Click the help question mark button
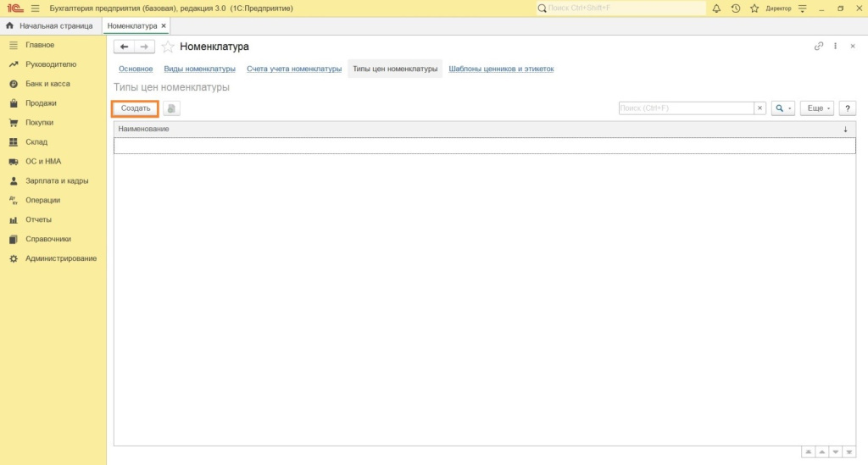 [x=847, y=108]
